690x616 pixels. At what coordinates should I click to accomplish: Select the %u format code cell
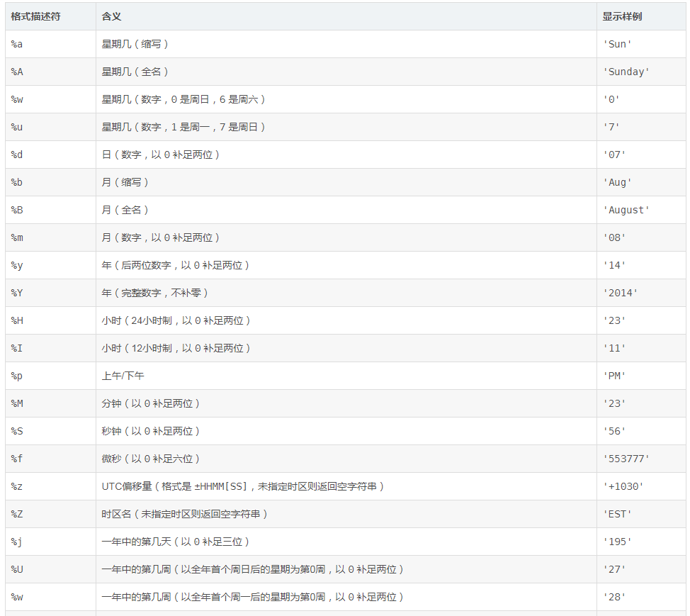coord(17,127)
